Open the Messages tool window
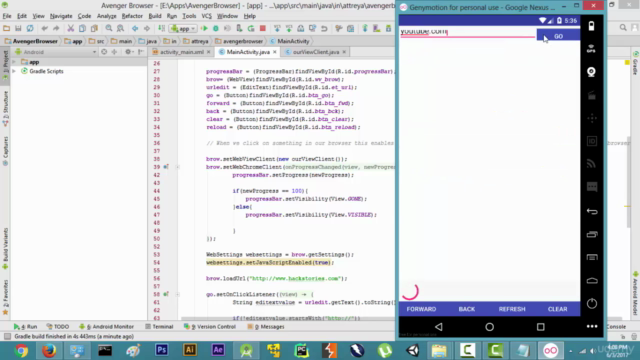This screenshot has width=640, height=360. (266, 327)
